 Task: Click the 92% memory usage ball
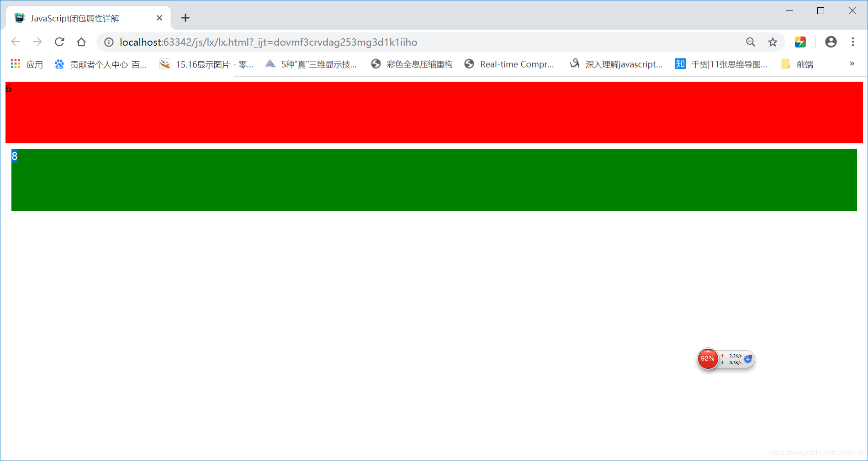[x=708, y=359]
